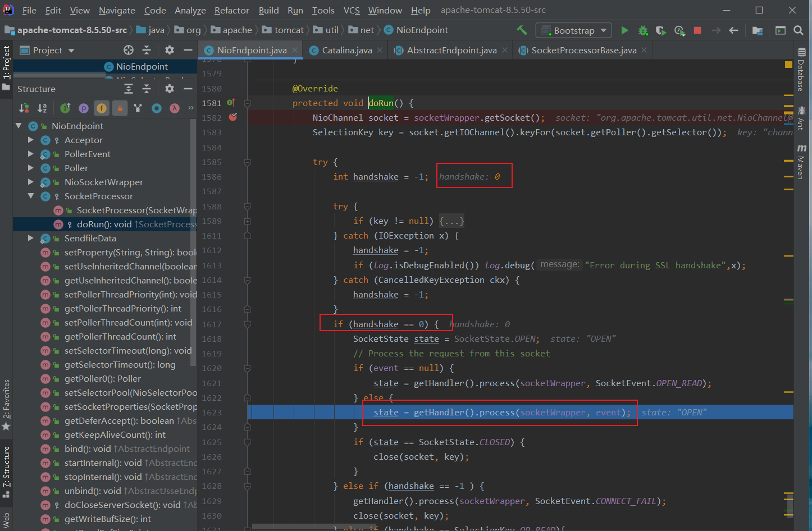Collapse all nodes in Structure panel

pos(147,89)
